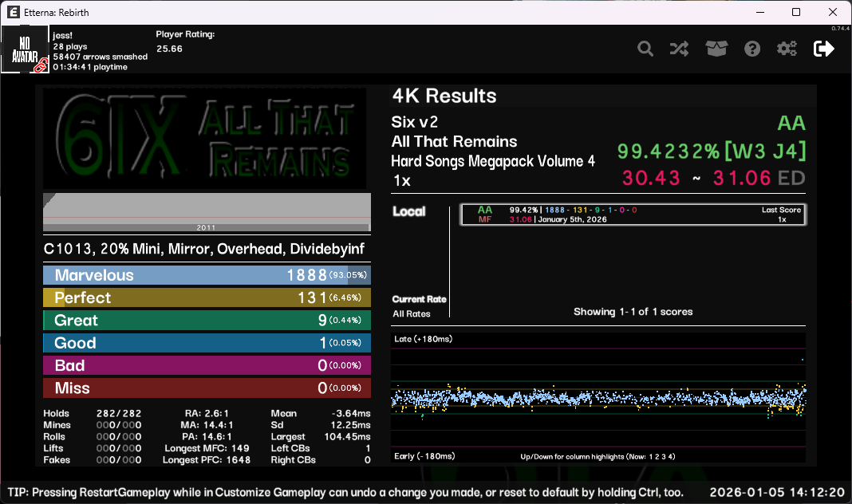Viewport: 852px width, 504px height.
Task: Open the help question mark icon
Action: pyautogui.click(x=752, y=49)
